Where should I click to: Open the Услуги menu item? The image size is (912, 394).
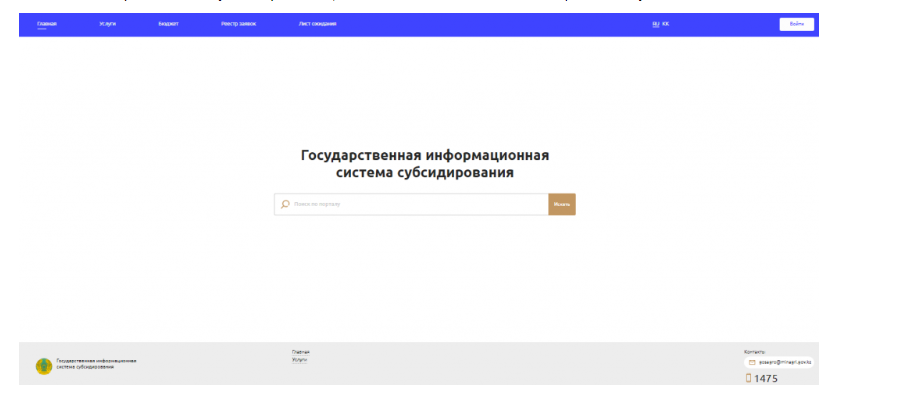108,24
